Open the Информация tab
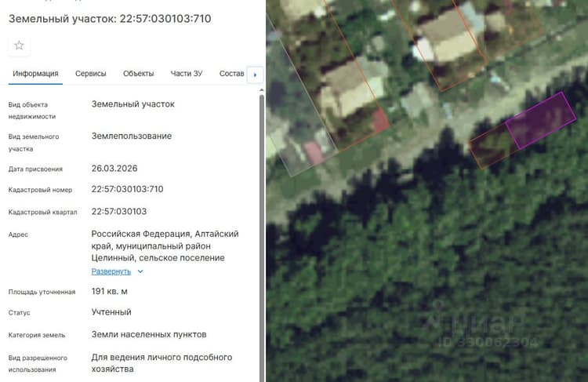Image resolution: width=588 pixels, height=382 pixels. tap(35, 74)
